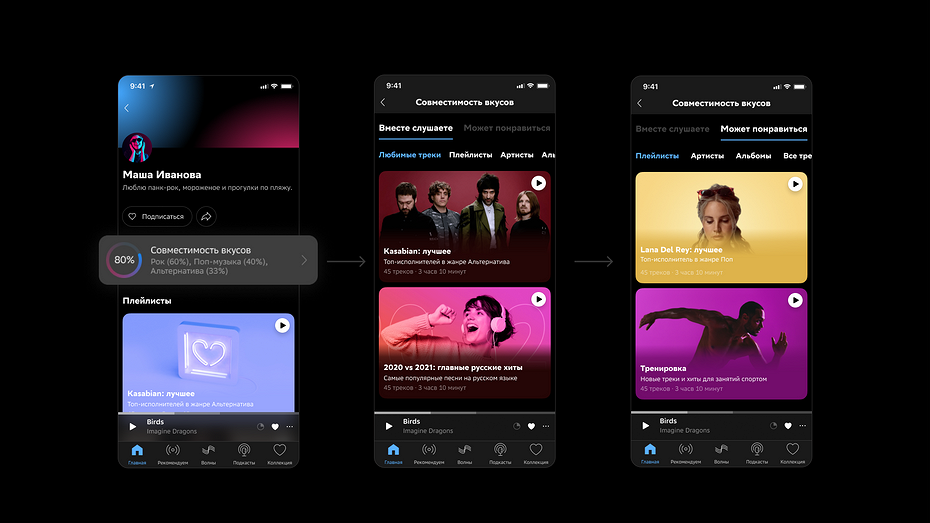The image size is (930, 523).
Task: Tap the Подписаться button
Action: pos(157,216)
